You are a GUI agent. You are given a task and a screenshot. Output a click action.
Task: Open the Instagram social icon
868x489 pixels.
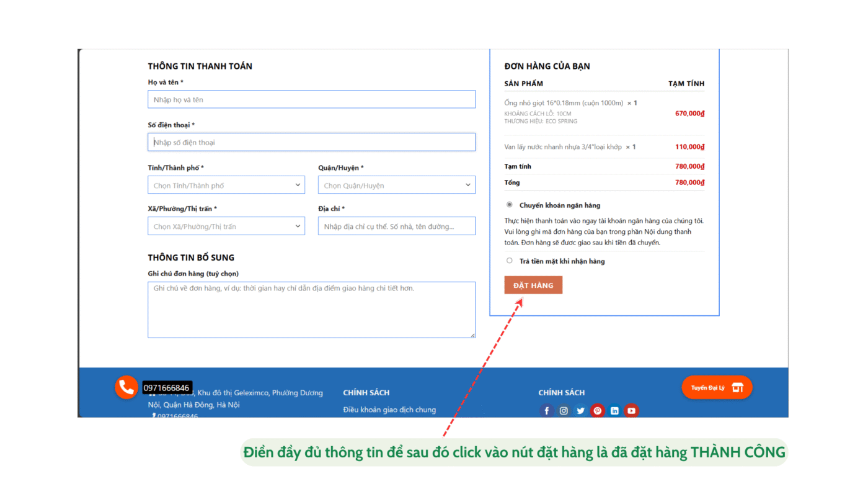pyautogui.click(x=564, y=411)
